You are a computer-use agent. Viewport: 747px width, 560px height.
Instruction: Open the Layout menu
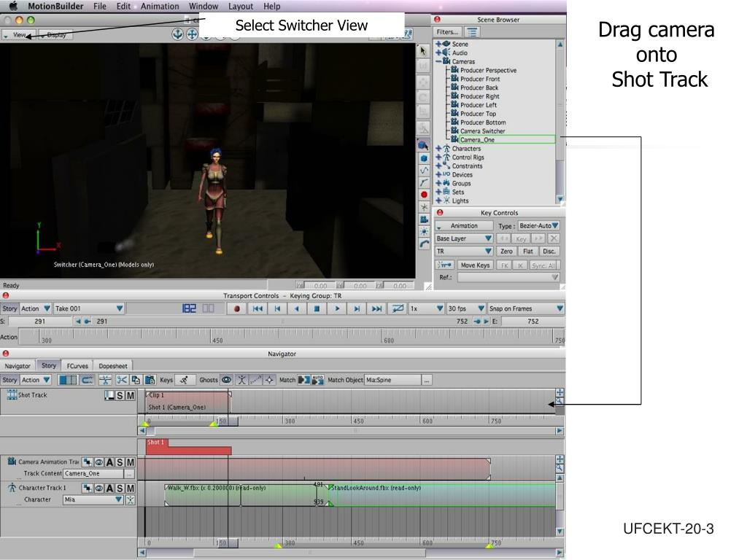coord(241,6)
